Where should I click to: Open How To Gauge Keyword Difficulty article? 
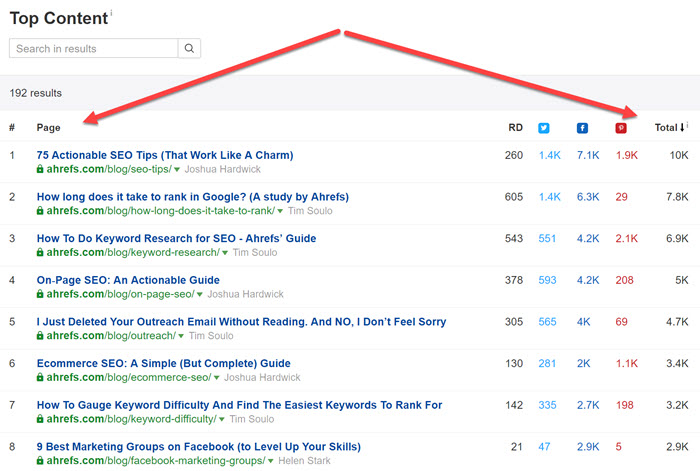pyautogui.click(x=239, y=405)
